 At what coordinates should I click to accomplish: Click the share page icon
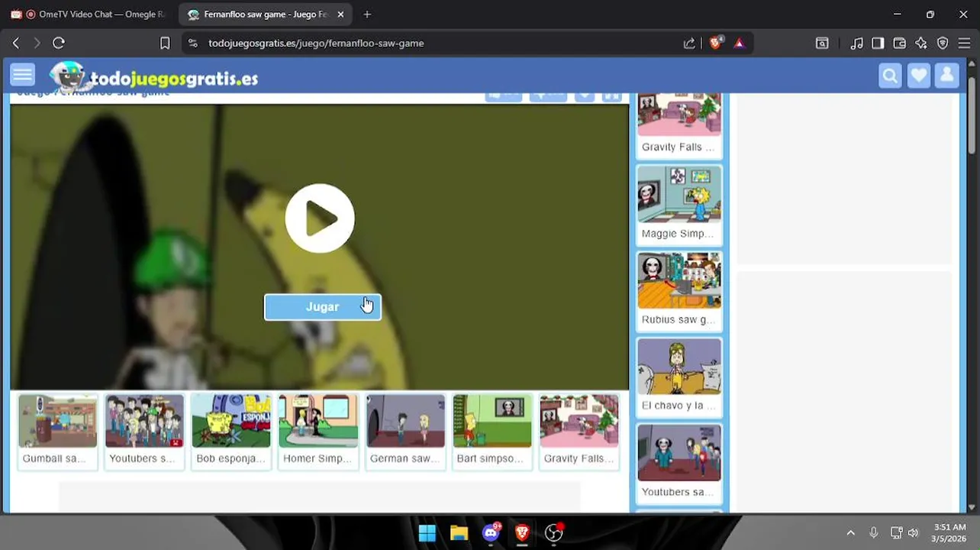689,44
